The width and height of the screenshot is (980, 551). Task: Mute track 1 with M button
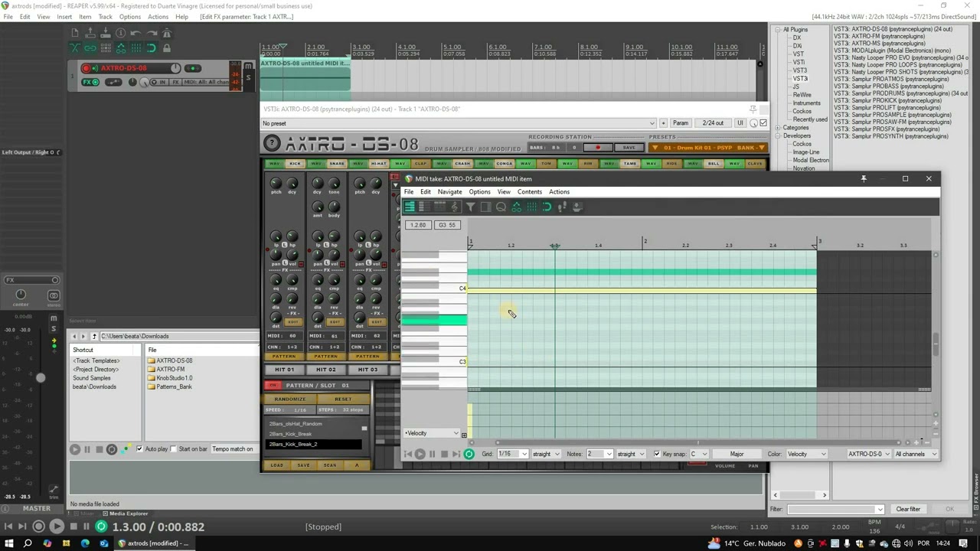click(x=248, y=67)
